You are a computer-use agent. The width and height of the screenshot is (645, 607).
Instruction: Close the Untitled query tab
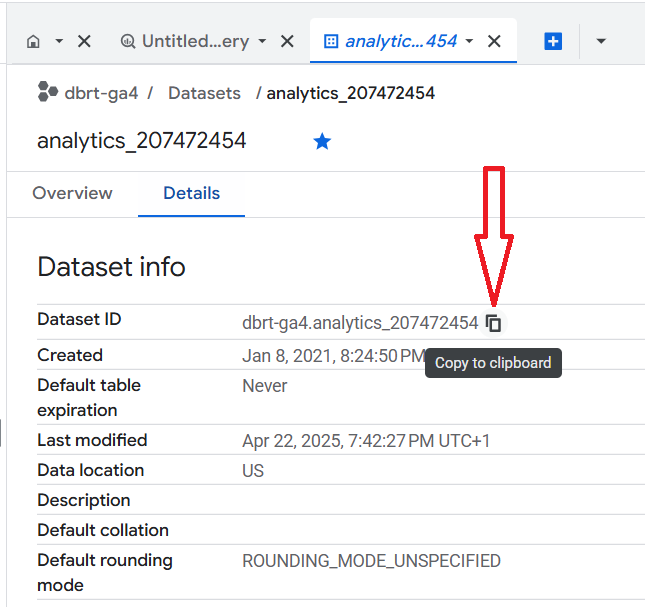(287, 42)
